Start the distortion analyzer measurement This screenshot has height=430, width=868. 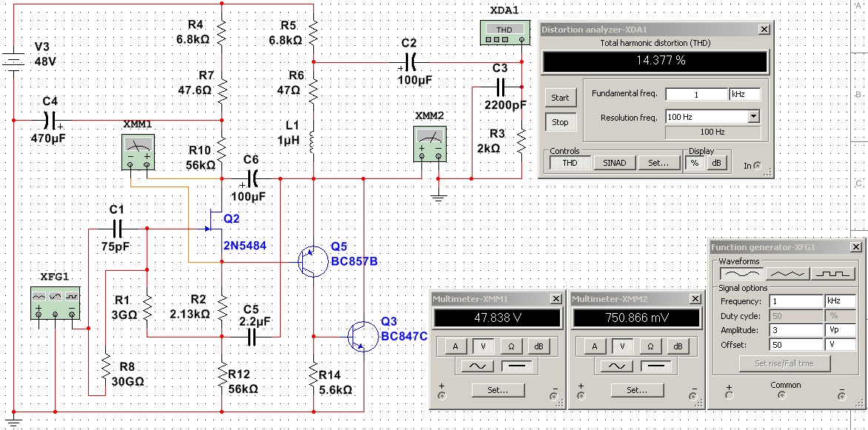click(560, 98)
